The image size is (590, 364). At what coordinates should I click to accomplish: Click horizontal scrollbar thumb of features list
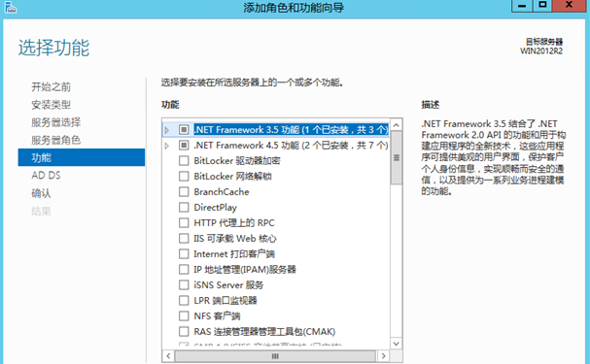coord(275,355)
